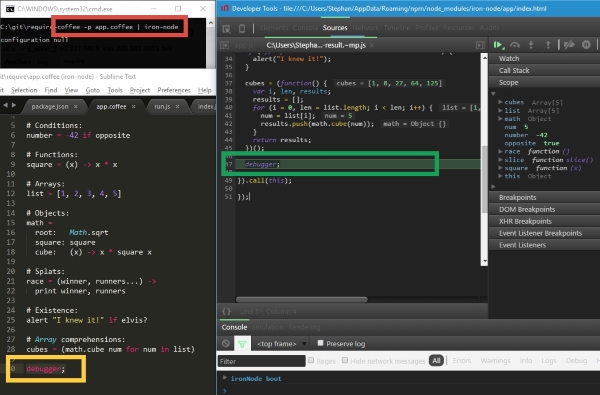Screen dimensions: 600x395
Task: Open the Rendering drawer tab
Action: (304, 327)
